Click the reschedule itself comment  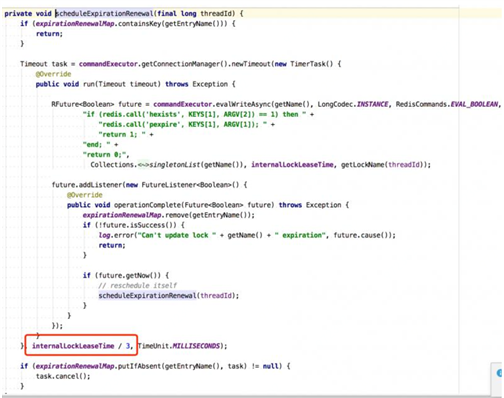(x=137, y=286)
